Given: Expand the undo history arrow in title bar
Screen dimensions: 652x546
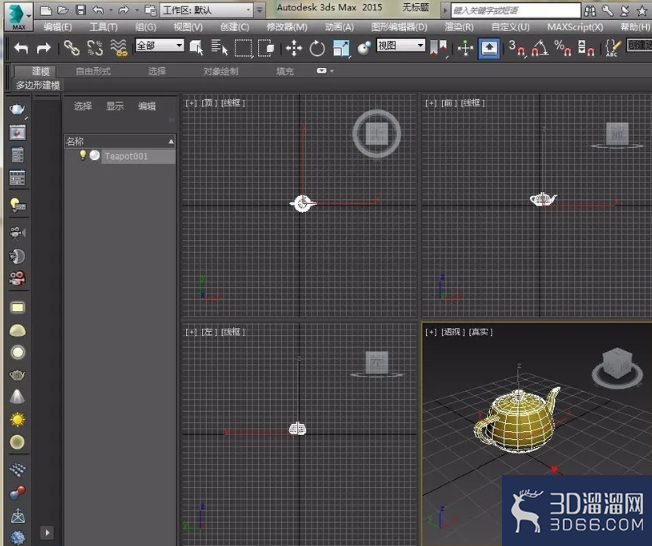Looking at the screenshot, I should click(111, 10).
